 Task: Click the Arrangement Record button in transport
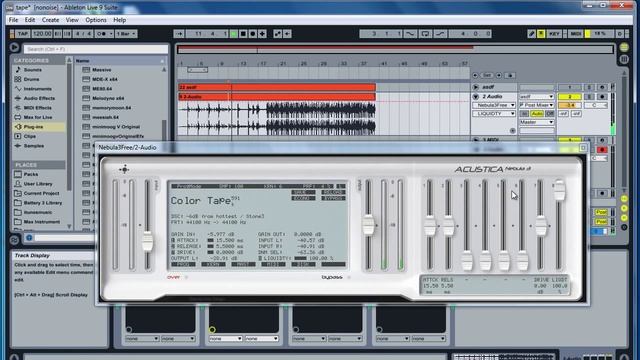point(253,34)
